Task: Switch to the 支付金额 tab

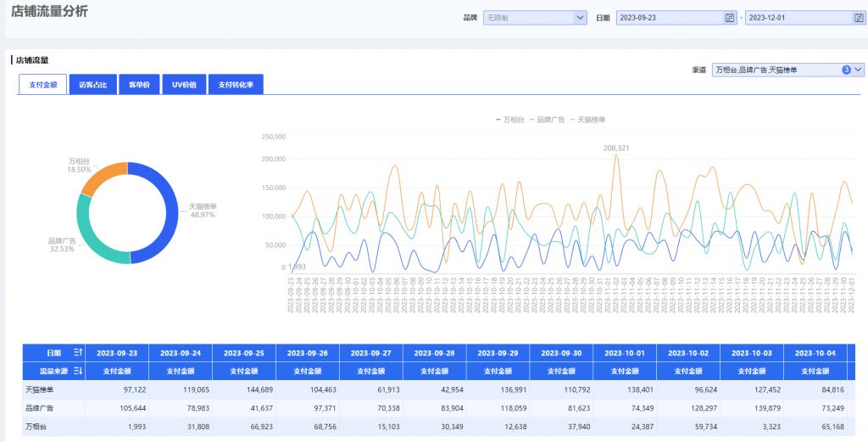Action: 42,85
